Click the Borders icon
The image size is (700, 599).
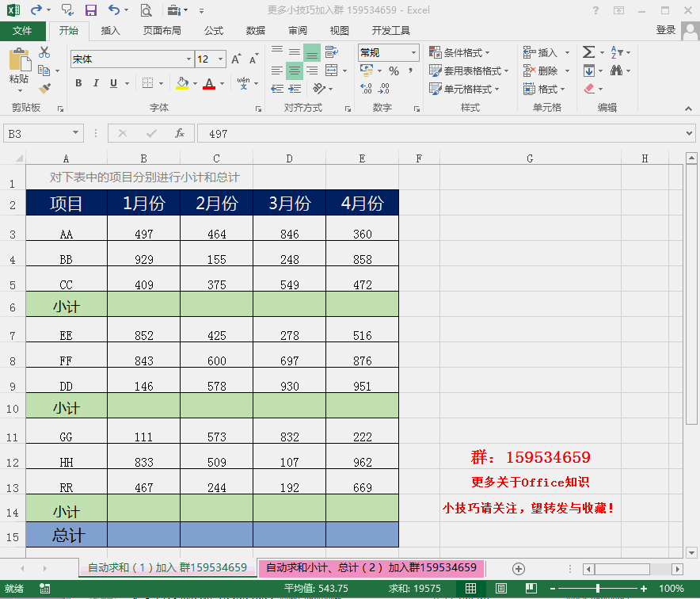coord(148,83)
